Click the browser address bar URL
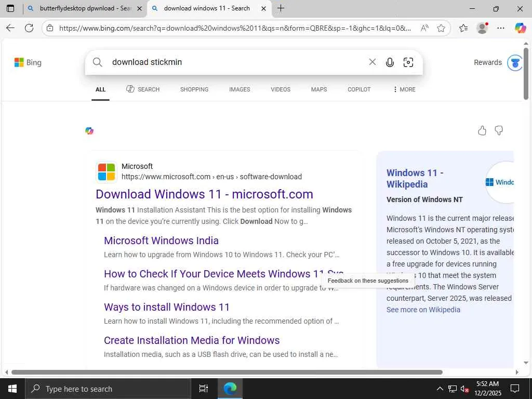 coord(235,28)
